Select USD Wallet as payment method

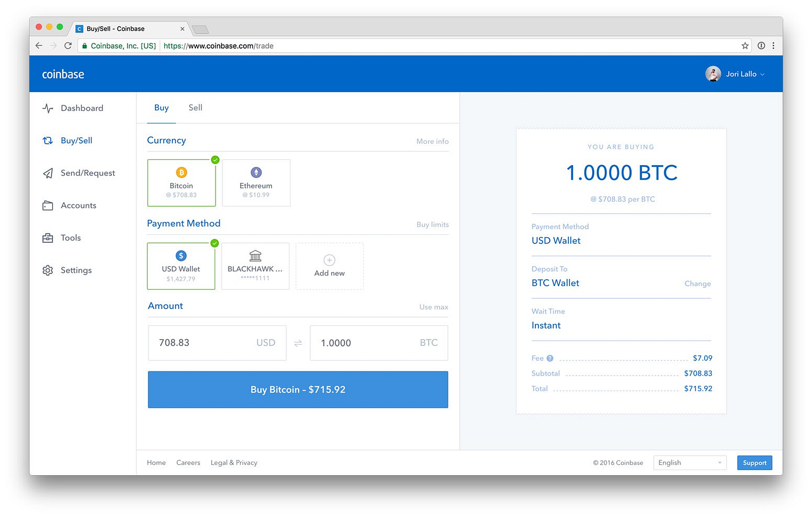(x=181, y=266)
